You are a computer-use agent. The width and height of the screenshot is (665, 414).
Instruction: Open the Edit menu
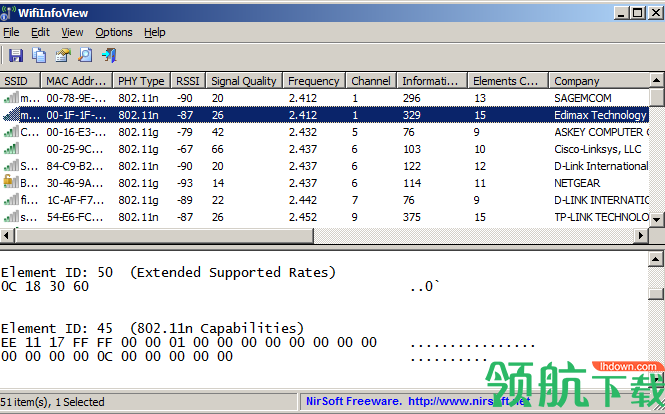(40, 32)
